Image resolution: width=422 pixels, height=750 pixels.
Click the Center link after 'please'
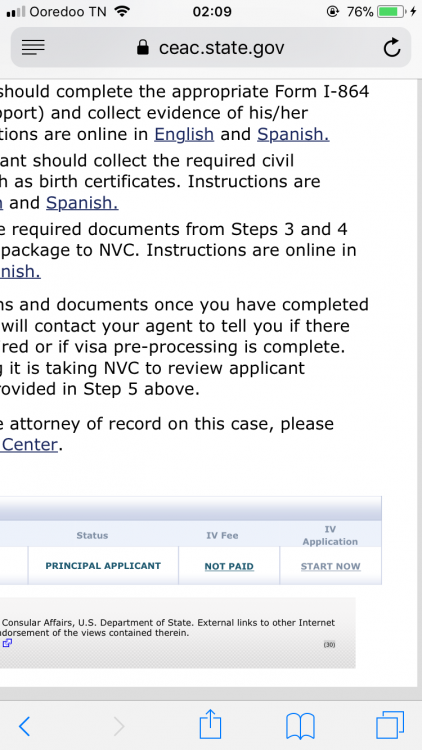(x=29, y=445)
